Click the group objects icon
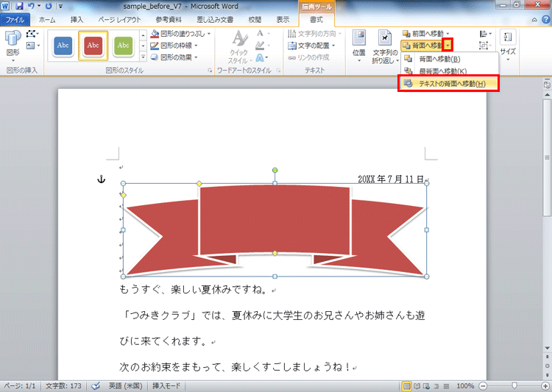Image resolution: width=552 pixels, height=392 pixels. click(x=486, y=46)
